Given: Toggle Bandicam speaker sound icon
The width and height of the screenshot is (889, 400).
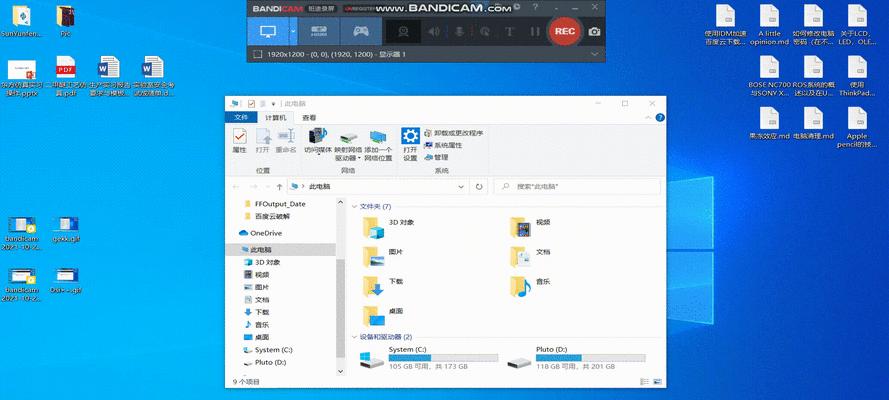Looking at the screenshot, I should pos(434,32).
